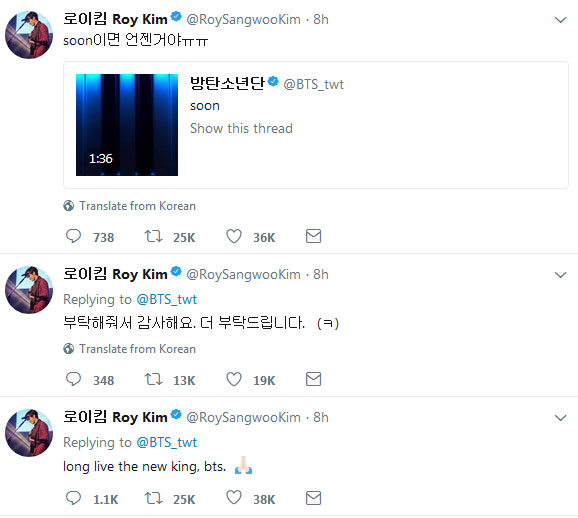Send the first tweet via direct message
The image size is (578, 518).
[x=313, y=236]
